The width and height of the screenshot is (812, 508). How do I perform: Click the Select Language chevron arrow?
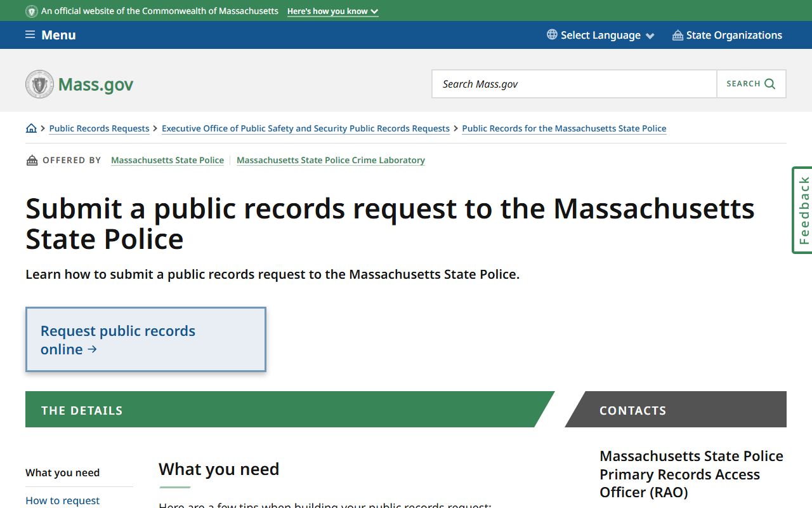tap(650, 36)
